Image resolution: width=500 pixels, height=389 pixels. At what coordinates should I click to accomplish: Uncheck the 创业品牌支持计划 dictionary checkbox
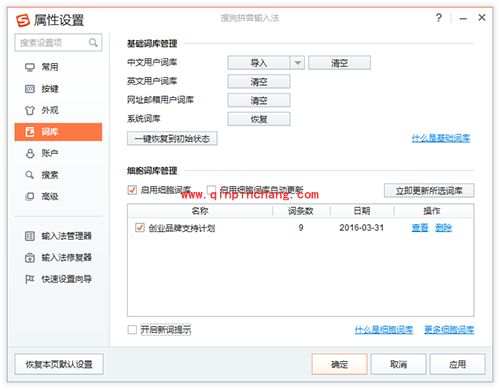pos(140,228)
